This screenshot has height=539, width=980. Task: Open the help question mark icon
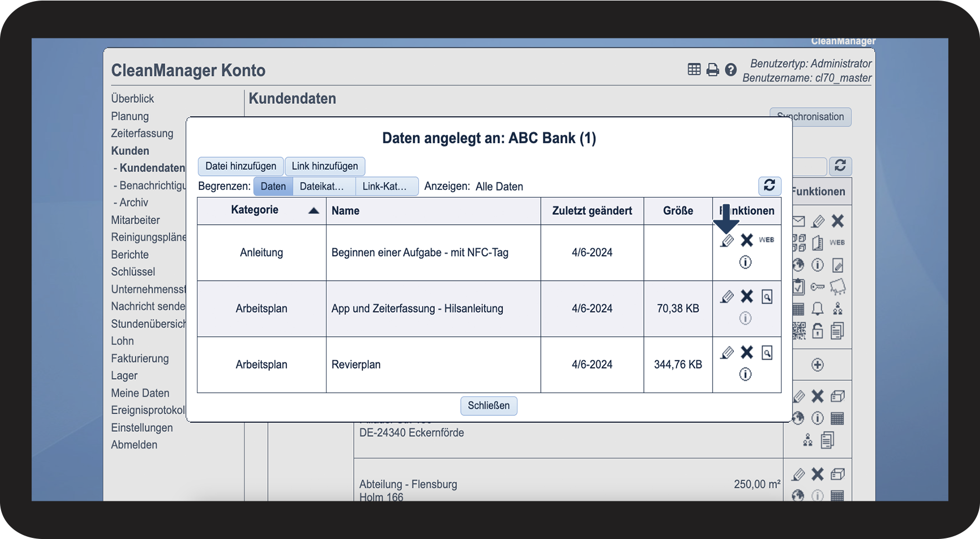[731, 70]
